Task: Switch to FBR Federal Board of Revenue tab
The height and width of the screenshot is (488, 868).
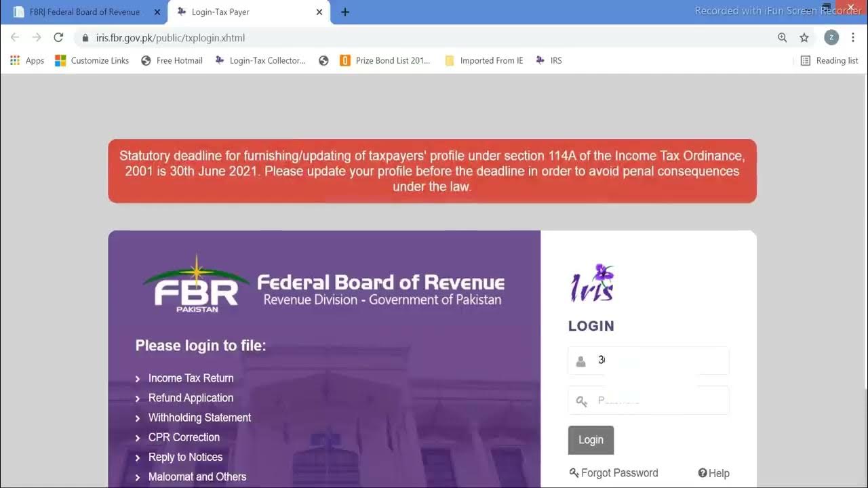Action: point(85,12)
